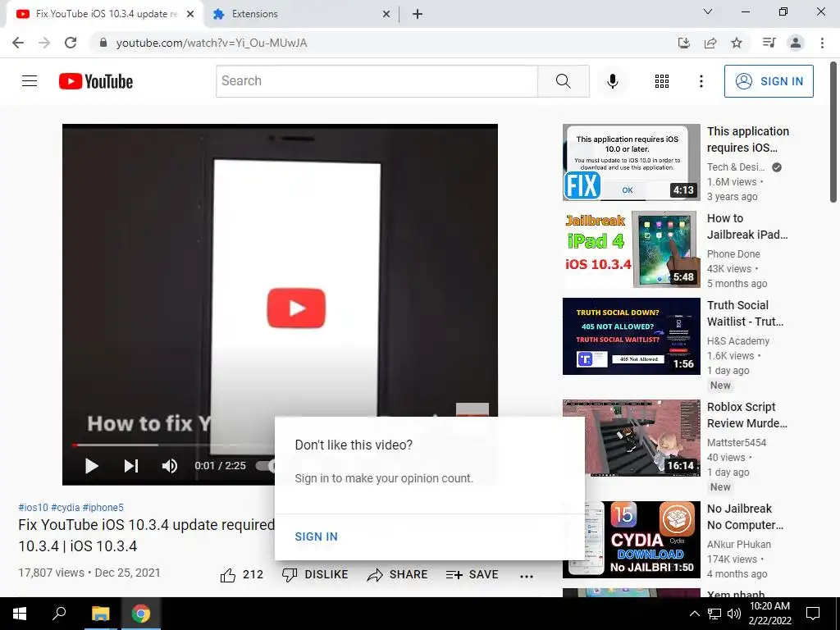Click the page vertical scrollbar
The width and height of the screenshot is (840, 630).
pos(833,132)
